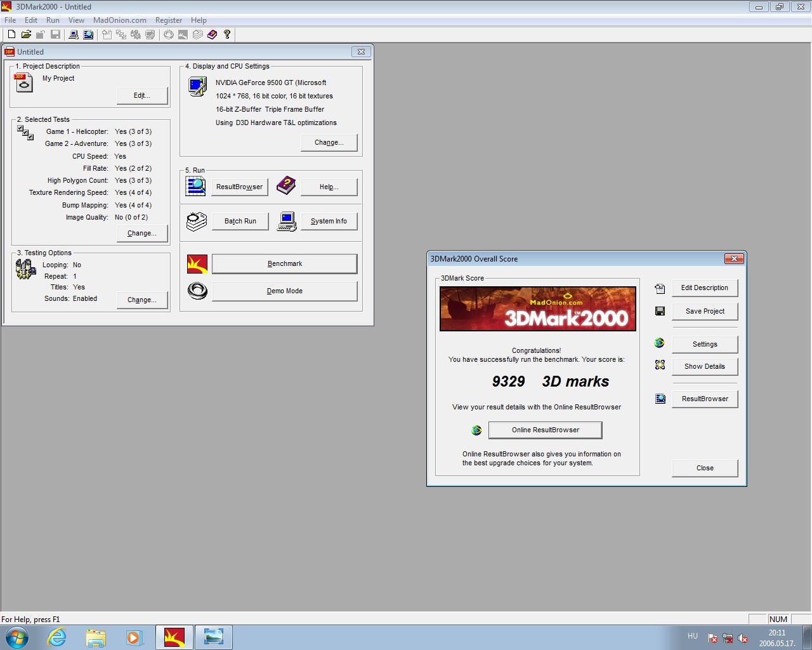The width and height of the screenshot is (812, 650).
Task: Click the ResultBrowser magnifier icon in the toolbar
Action: [88, 34]
